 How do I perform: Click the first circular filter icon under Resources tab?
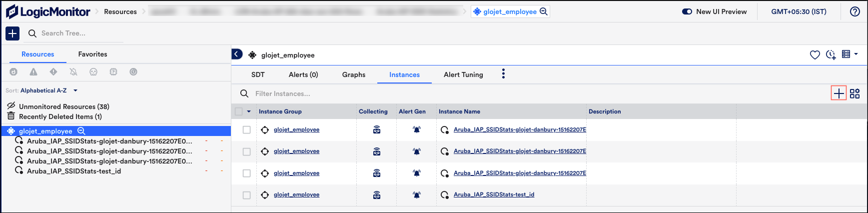click(x=13, y=72)
